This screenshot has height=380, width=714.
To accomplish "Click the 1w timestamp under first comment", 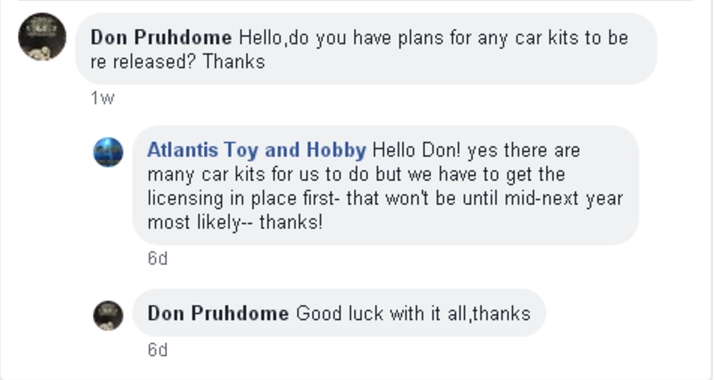I will click(102, 98).
